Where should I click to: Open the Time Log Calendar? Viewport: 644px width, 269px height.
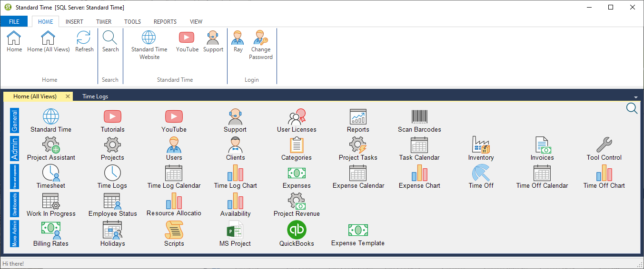[174, 177]
